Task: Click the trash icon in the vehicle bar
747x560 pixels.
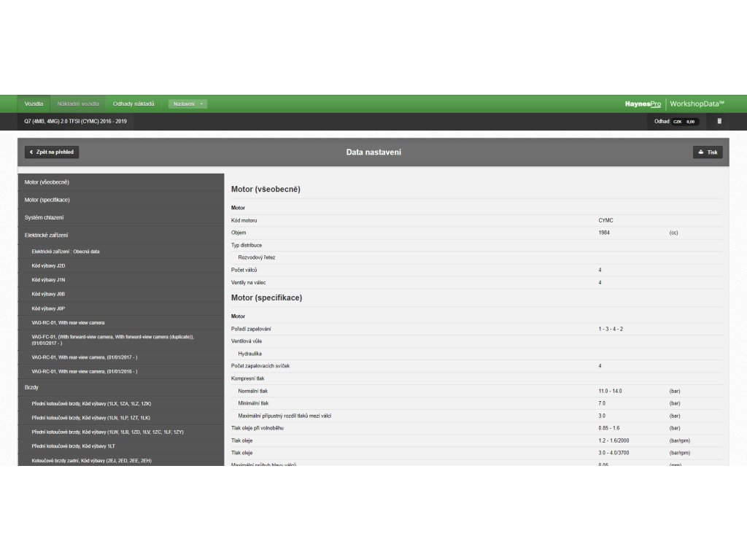Action: coord(719,121)
